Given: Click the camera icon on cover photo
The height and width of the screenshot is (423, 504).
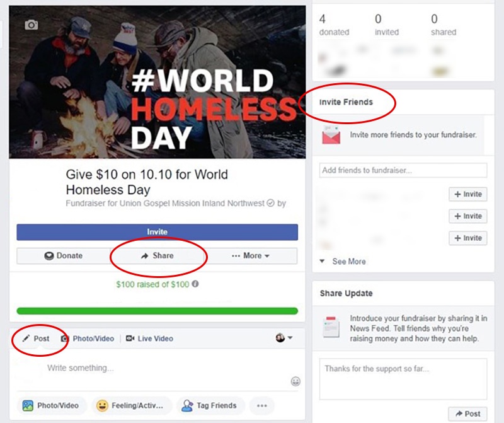Looking at the screenshot, I should (x=31, y=25).
